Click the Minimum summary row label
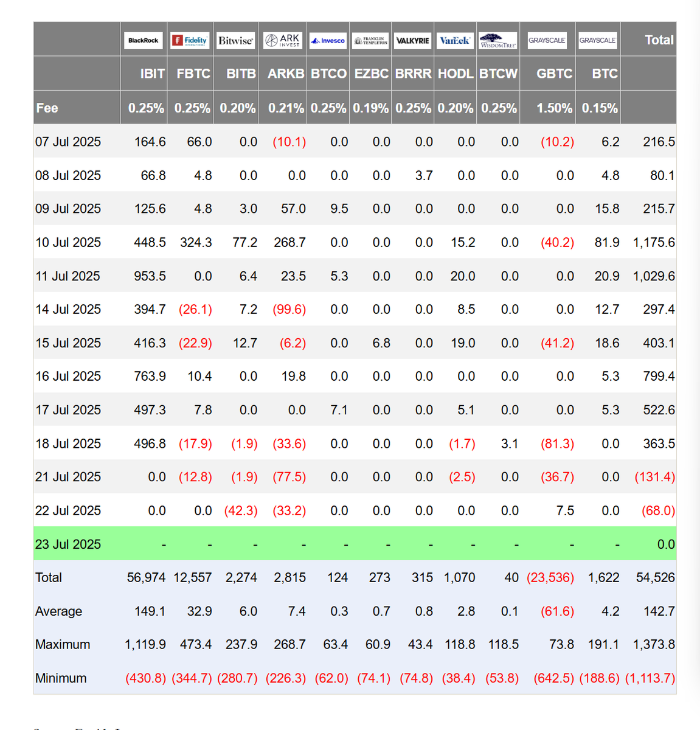 [61, 678]
